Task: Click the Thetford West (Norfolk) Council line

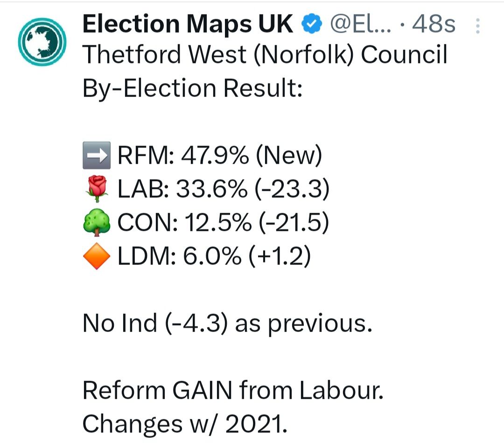Action: tap(265, 55)
